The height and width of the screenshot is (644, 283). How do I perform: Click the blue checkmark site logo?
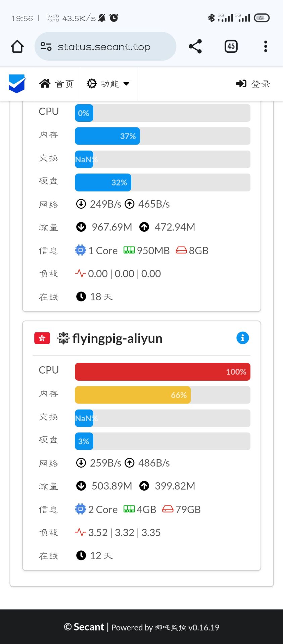[x=17, y=84]
